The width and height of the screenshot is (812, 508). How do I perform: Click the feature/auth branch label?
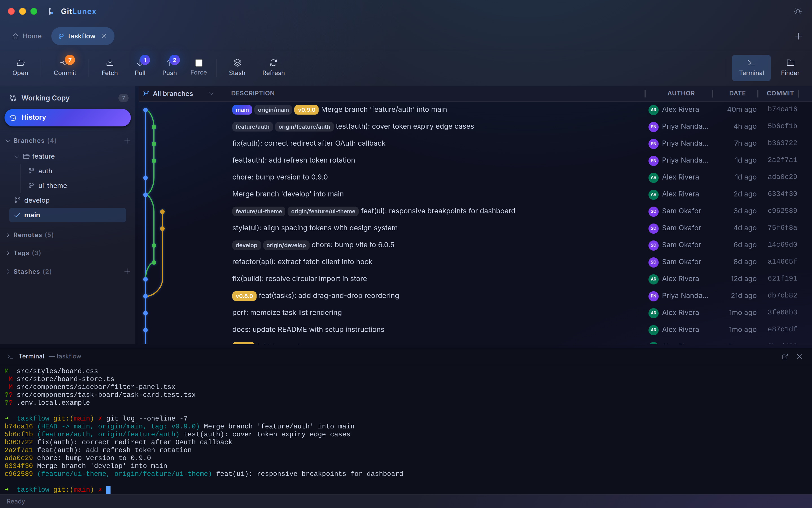pos(252,126)
